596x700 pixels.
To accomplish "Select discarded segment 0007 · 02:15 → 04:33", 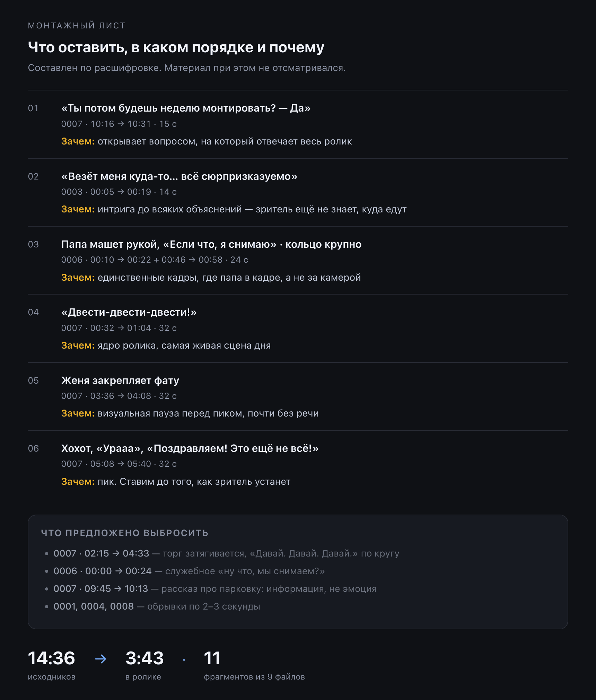I will point(226,553).
